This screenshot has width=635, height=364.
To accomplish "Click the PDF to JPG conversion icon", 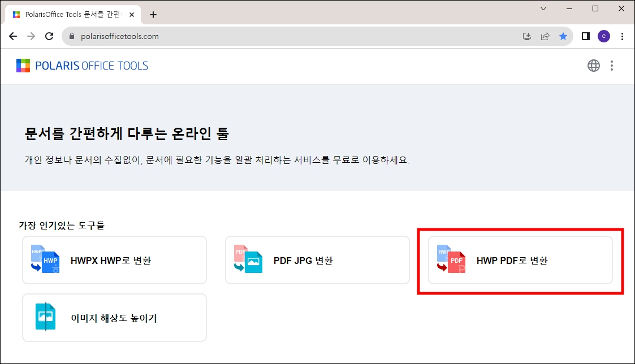I will 248,259.
